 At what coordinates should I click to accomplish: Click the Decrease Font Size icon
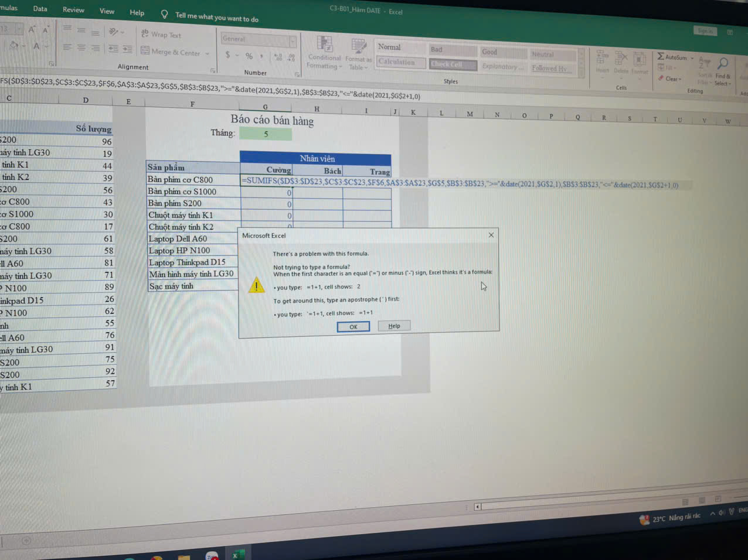click(46, 29)
